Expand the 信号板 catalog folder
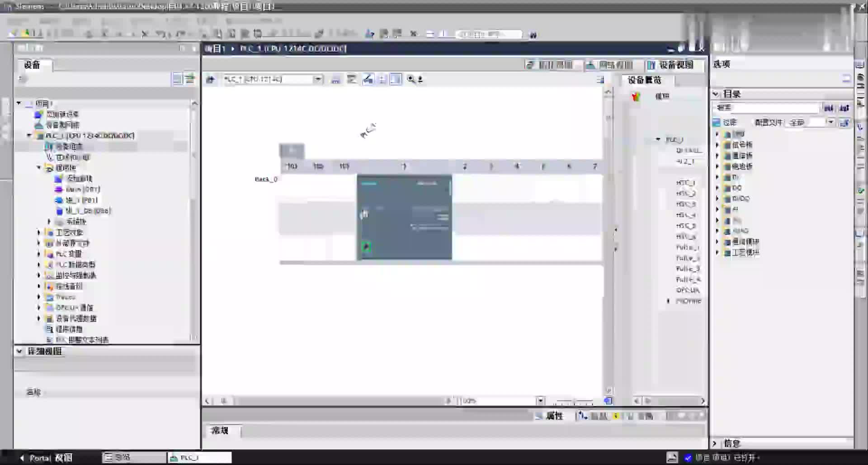Viewport: 868px width, 465px height. (x=717, y=145)
